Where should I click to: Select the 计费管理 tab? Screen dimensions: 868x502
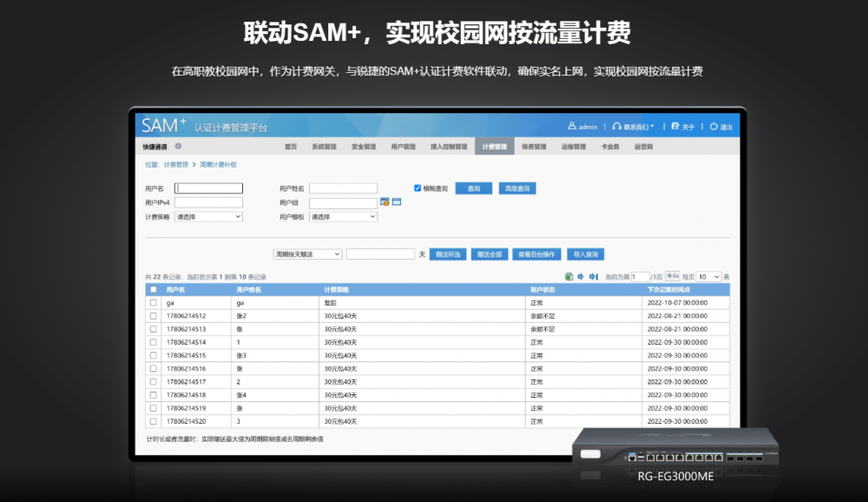tap(495, 147)
